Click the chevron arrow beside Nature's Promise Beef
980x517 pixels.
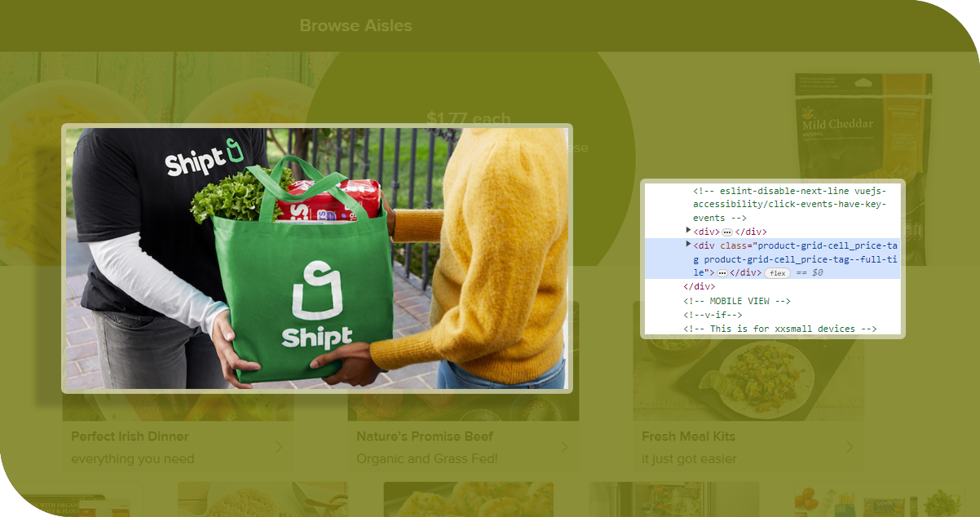(563, 447)
